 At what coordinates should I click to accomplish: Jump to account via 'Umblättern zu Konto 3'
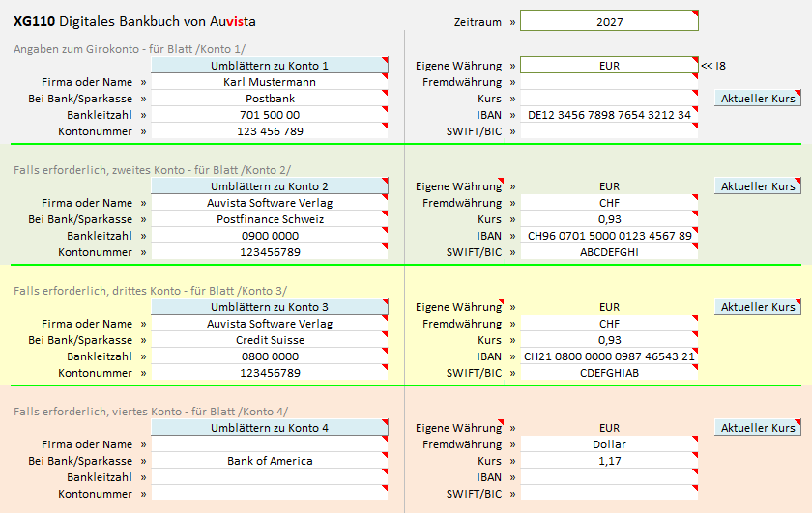point(269,307)
